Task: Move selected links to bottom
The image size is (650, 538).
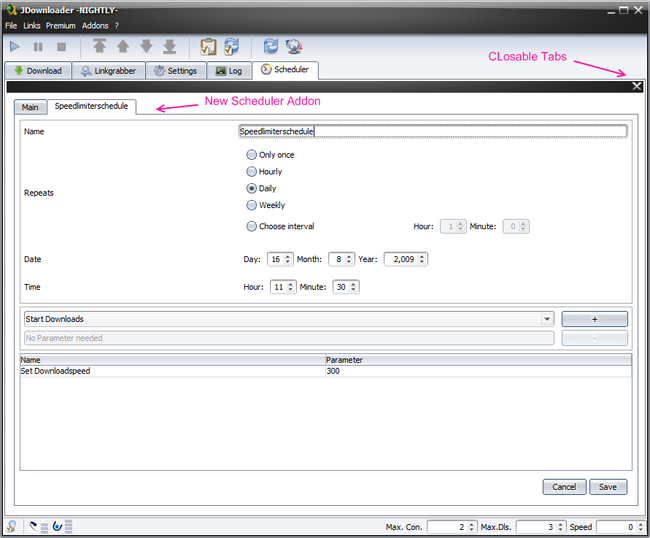Action: tap(170, 46)
